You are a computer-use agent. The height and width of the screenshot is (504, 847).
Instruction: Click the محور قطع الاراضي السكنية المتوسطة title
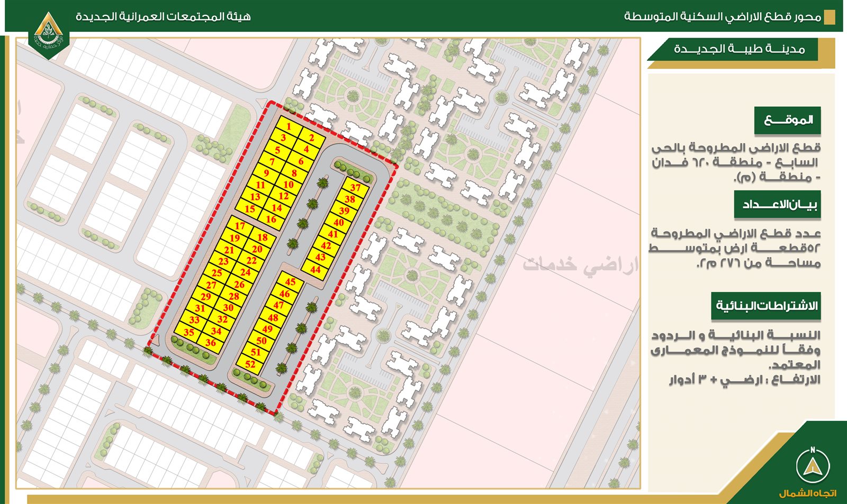pos(722,17)
